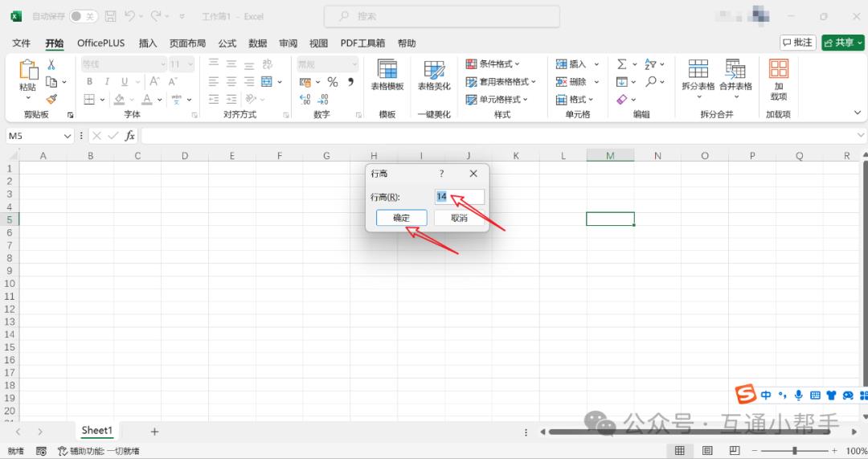The image size is (868, 459).
Task: Switch to 页面布局 Page Layout tab
Action: 187,43
